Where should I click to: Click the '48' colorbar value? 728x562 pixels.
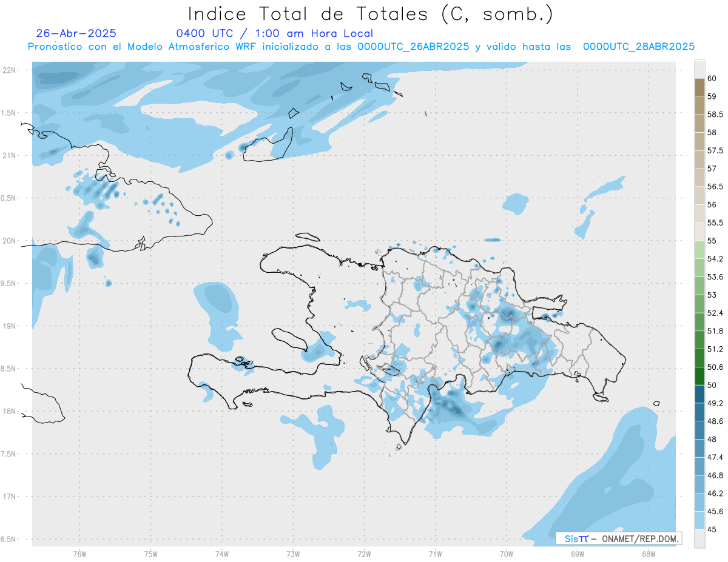[712, 439]
